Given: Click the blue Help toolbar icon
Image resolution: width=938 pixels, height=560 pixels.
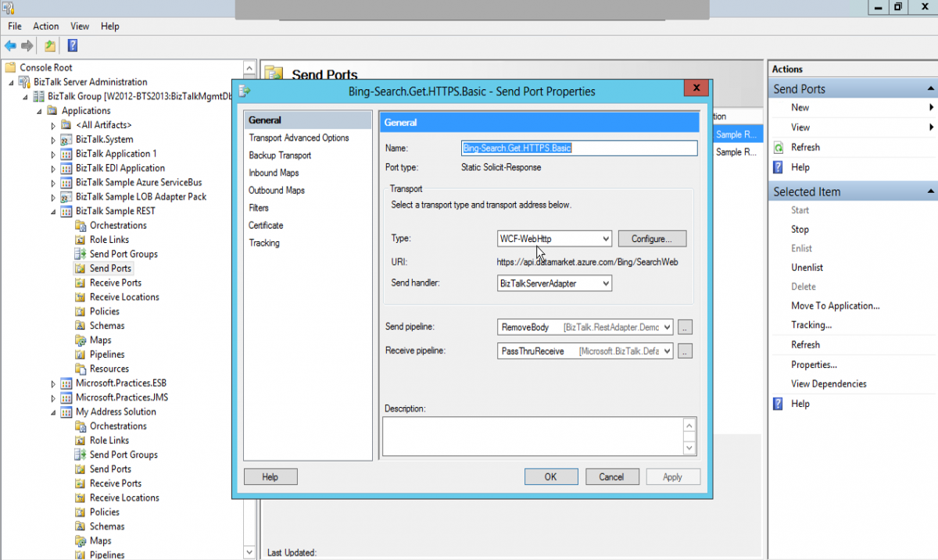Looking at the screenshot, I should tap(72, 46).
